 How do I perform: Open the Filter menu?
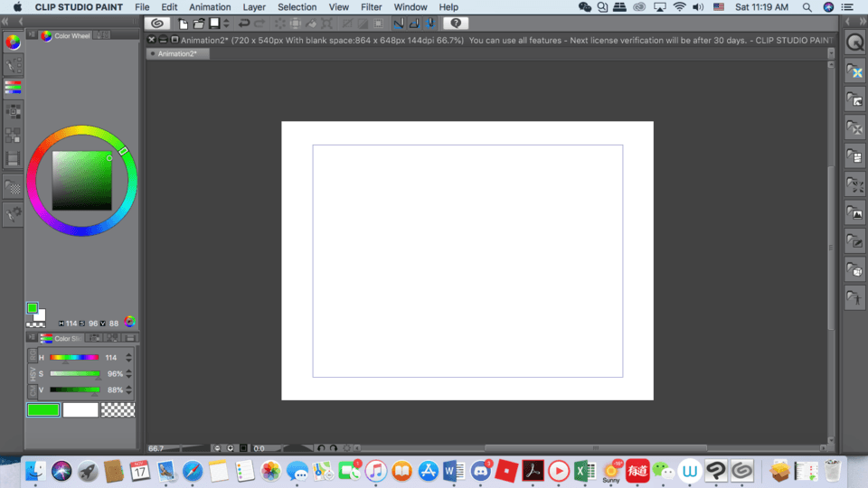point(371,7)
